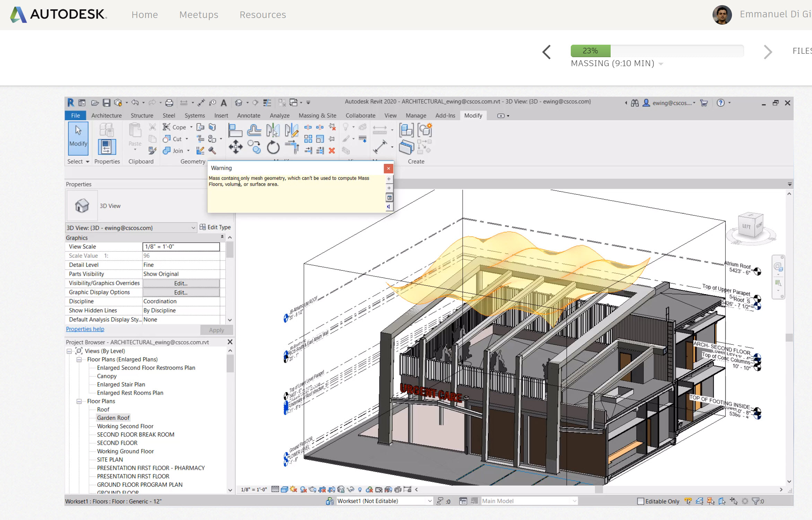
Task: Click the Save icon in Quick Access Toolbar
Action: pos(106,103)
